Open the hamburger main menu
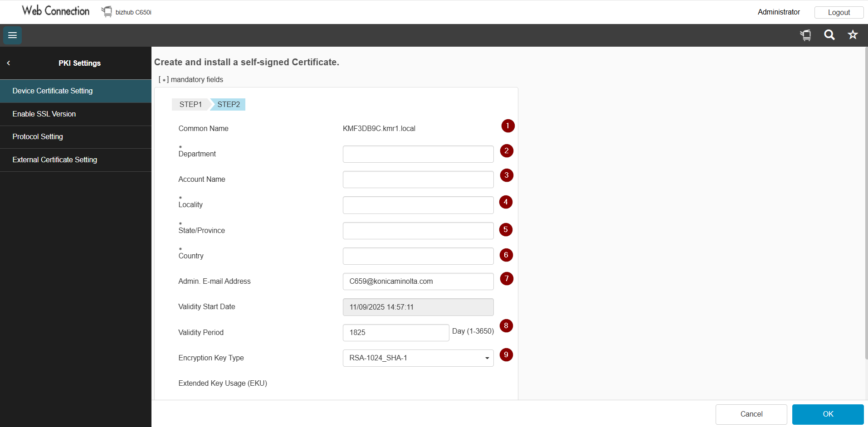The width and height of the screenshot is (868, 427). [12, 35]
